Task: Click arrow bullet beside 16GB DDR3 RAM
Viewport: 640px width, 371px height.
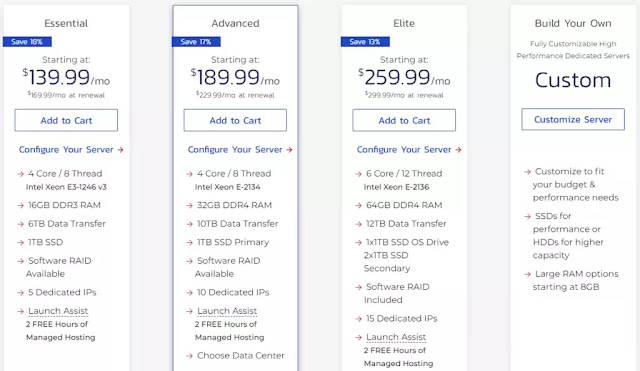Action: (x=21, y=205)
